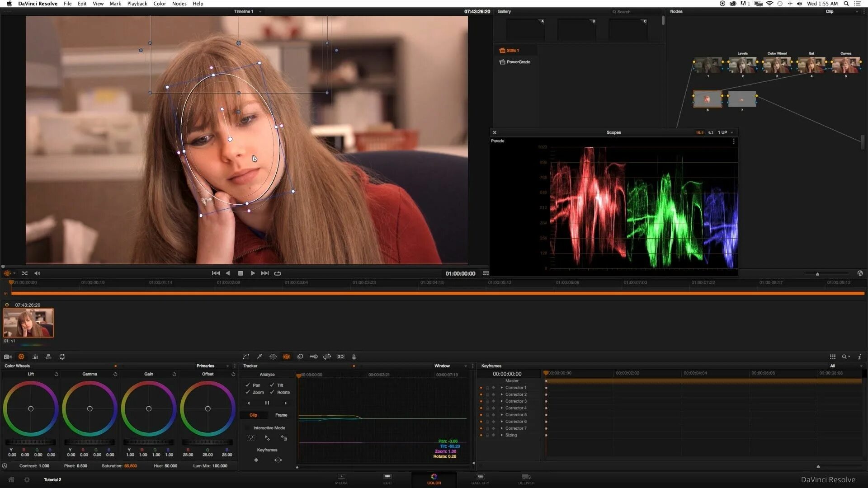Click the Gain master wheel slider
868x488 pixels.
148,442
